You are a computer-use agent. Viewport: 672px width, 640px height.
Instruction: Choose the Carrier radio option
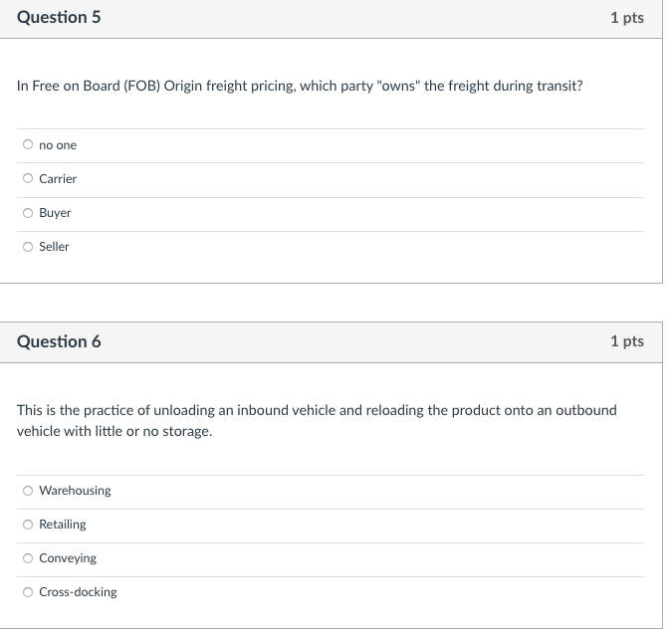28,178
